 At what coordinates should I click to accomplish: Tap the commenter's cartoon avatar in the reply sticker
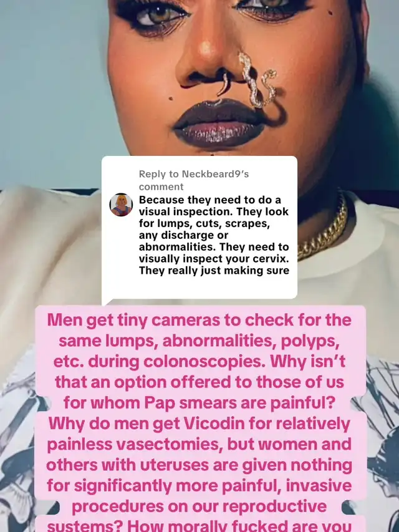tap(121, 205)
